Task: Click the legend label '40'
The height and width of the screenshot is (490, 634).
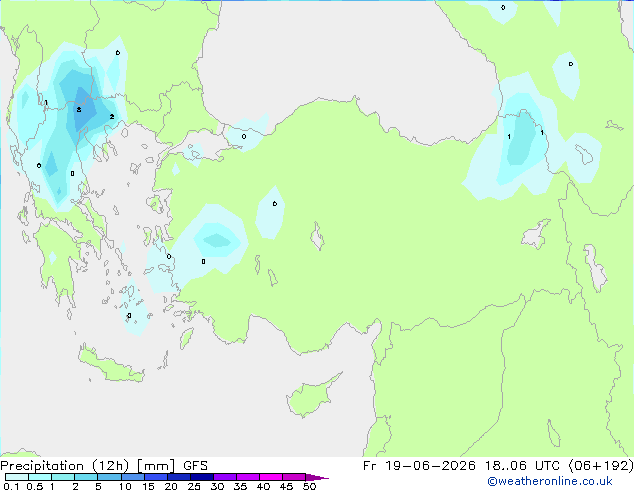Action: (x=263, y=486)
